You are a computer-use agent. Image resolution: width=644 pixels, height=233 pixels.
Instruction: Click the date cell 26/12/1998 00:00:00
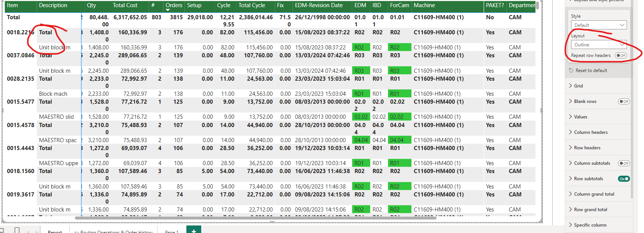click(322, 17)
